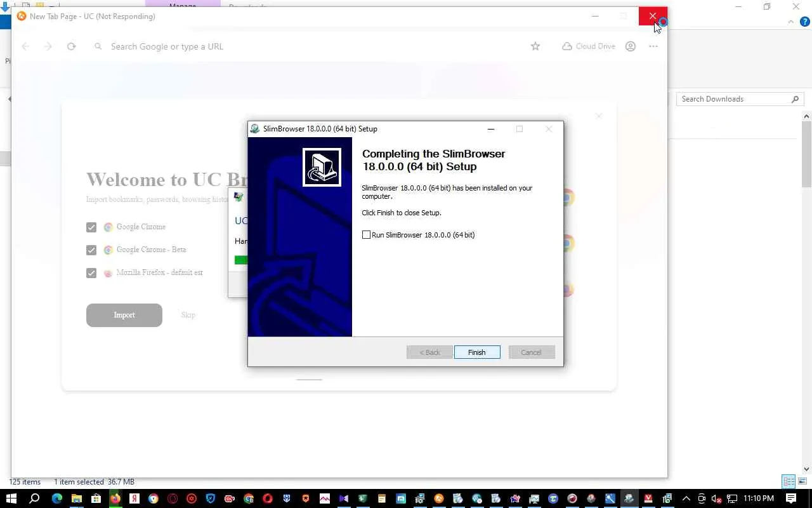Uncheck Mozilla Firefox import option
The image size is (812, 508).
click(x=91, y=273)
